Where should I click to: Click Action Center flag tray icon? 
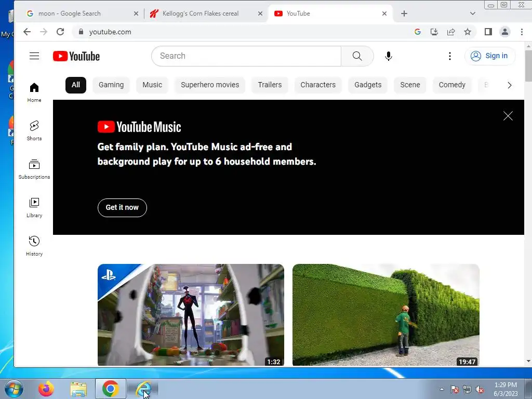tap(454, 389)
